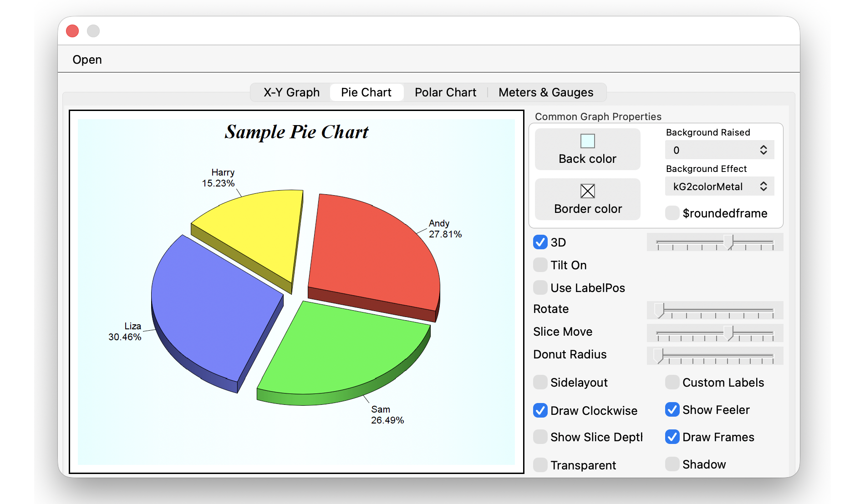Toggle the Draw Clockwise checkbox
This screenshot has width=865, height=504.
click(540, 411)
